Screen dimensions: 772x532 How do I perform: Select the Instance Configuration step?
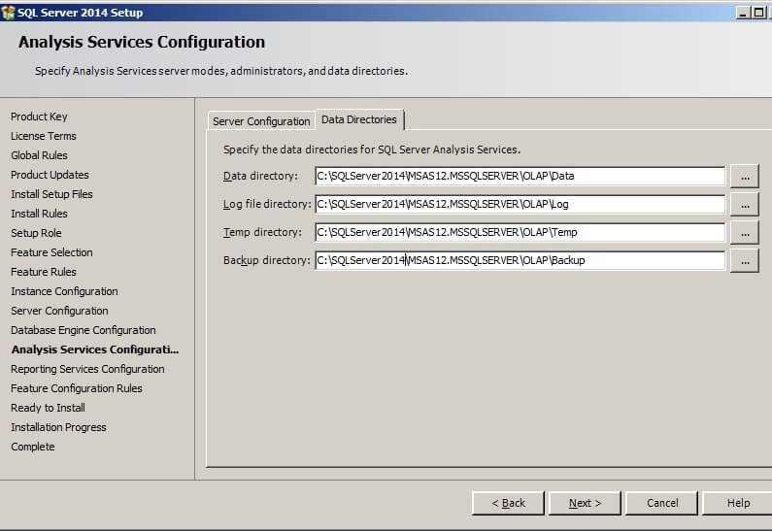64,291
